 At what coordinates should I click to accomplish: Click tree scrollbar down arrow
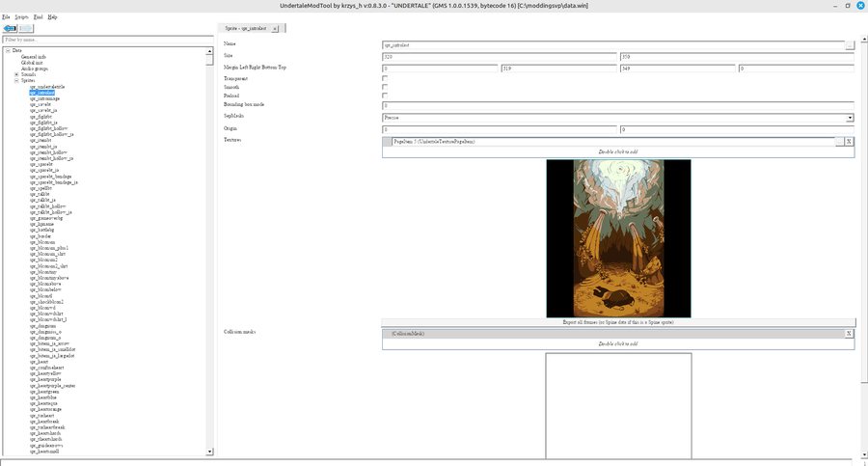(209, 452)
